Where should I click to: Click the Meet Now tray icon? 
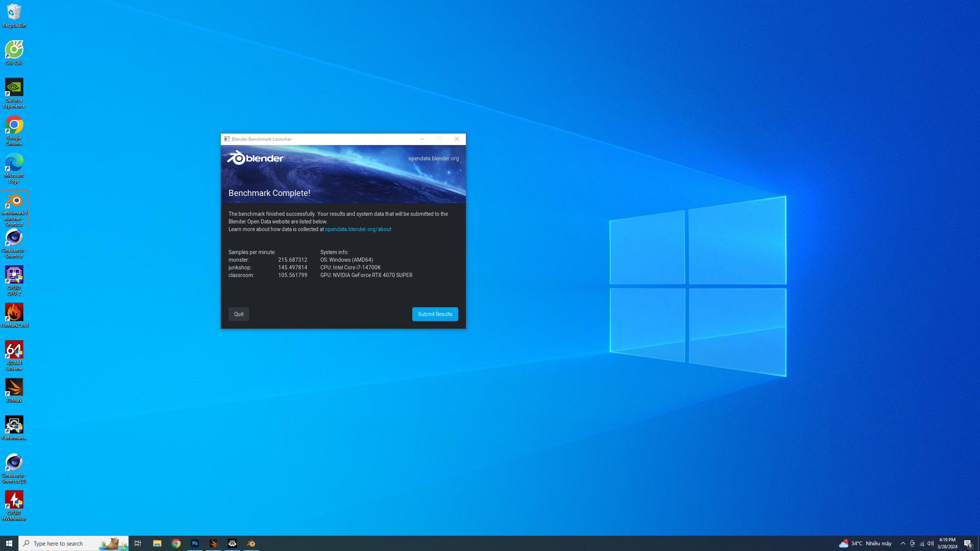(x=912, y=543)
